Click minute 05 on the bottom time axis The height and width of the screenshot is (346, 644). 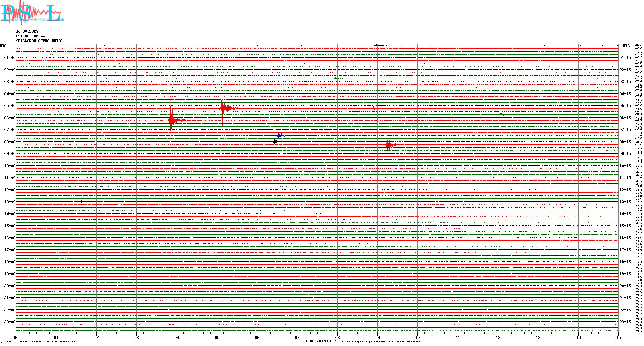[217, 337]
